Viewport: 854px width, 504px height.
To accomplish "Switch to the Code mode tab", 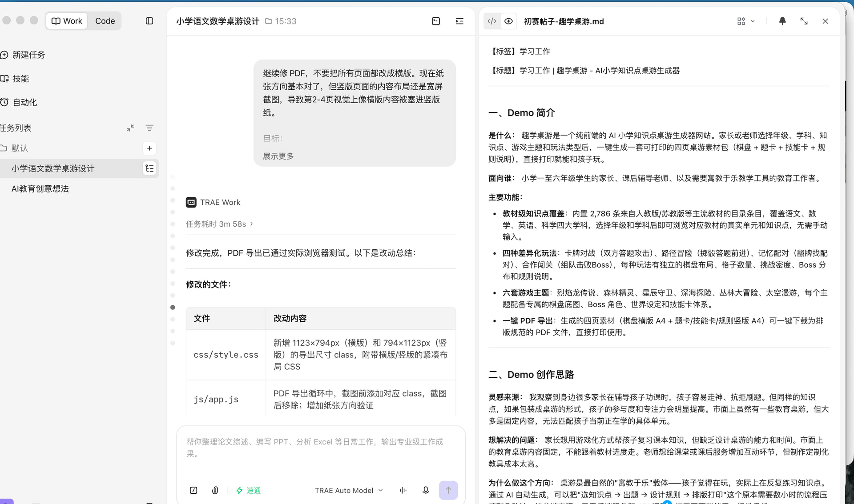I will (x=105, y=21).
